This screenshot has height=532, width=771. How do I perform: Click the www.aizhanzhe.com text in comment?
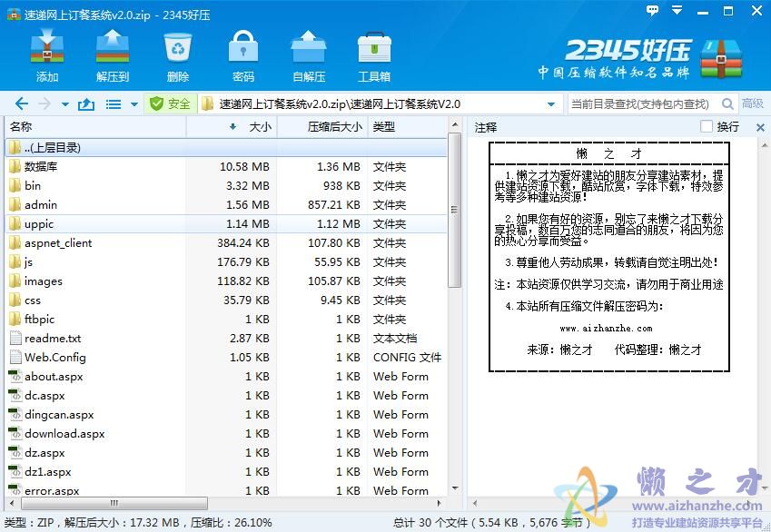[607, 328]
